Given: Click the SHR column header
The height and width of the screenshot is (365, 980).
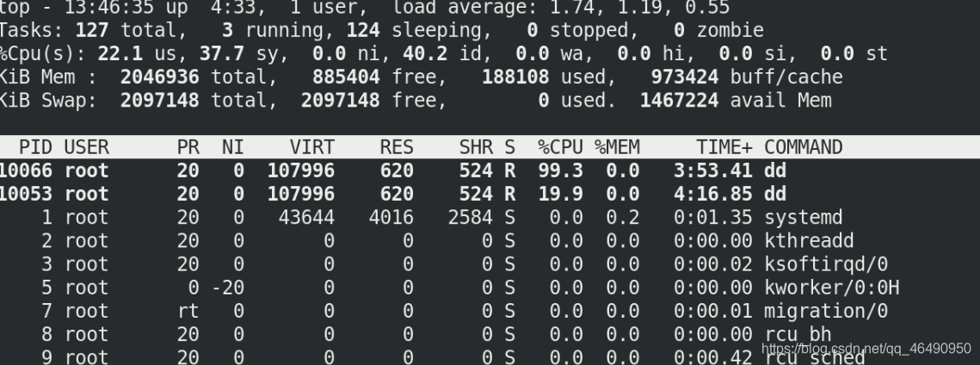Looking at the screenshot, I should 476,147.
